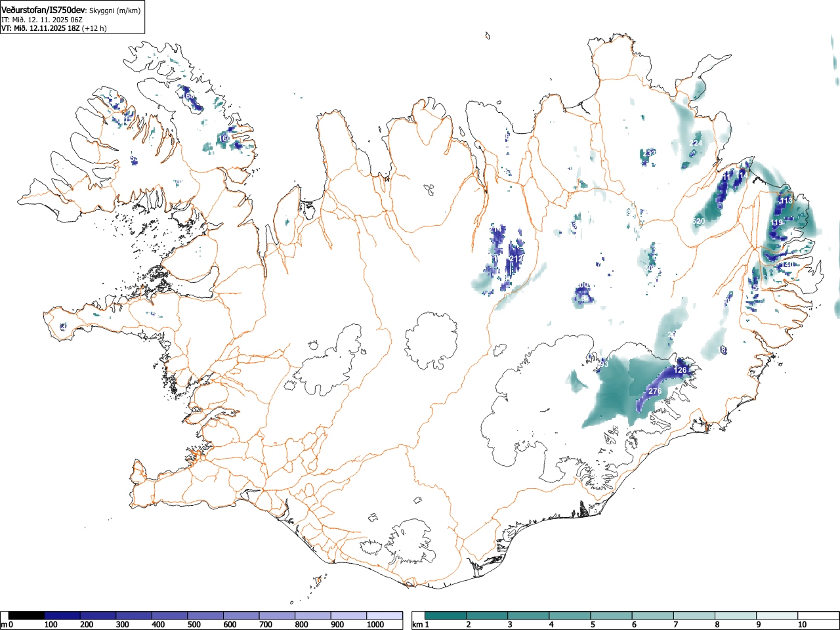The image size is (840, 630).
Task: Click the 2–3 km teal legend segment
Action: (488, 616)
